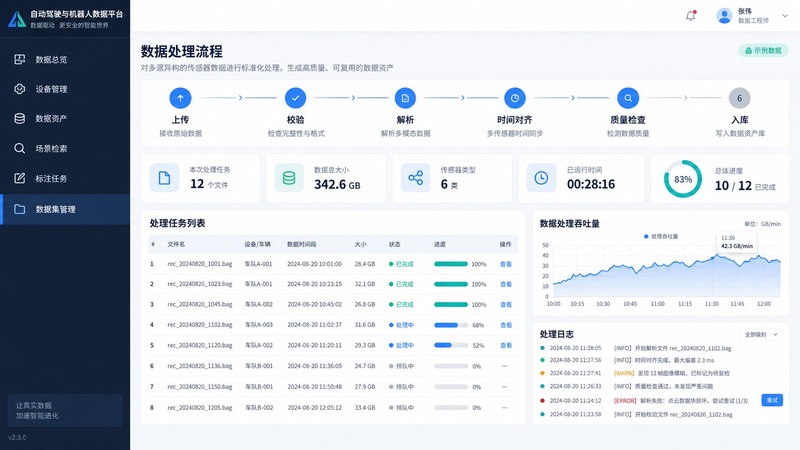Select step 6 入库 circle

739,98
